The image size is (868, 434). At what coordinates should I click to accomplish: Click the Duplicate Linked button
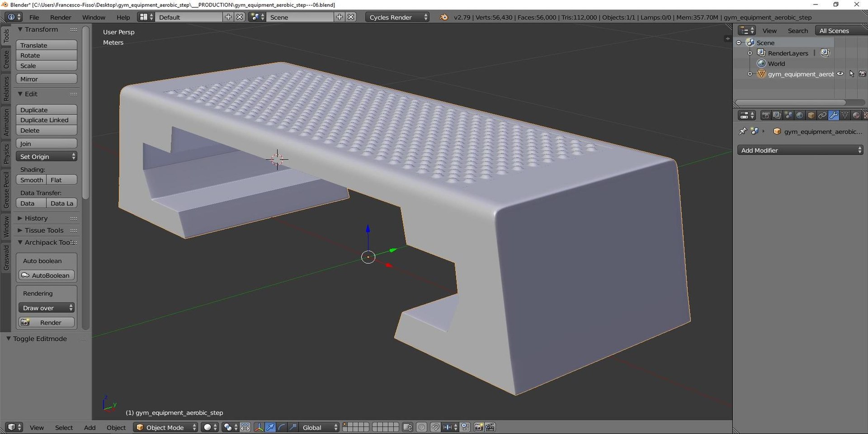[46, 120]
